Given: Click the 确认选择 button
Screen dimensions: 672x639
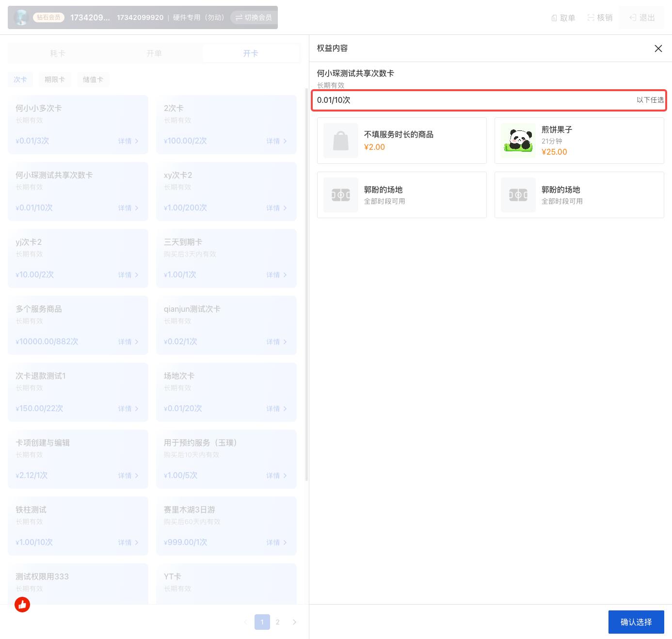Looking at the screenshot, I should 636,622.
